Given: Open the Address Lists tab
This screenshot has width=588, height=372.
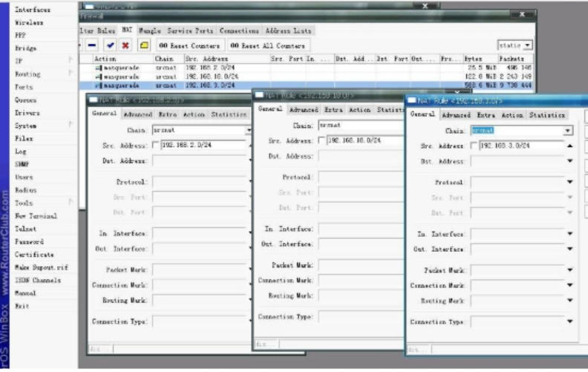Looking at the screenshot, I should tap(288, 30).
